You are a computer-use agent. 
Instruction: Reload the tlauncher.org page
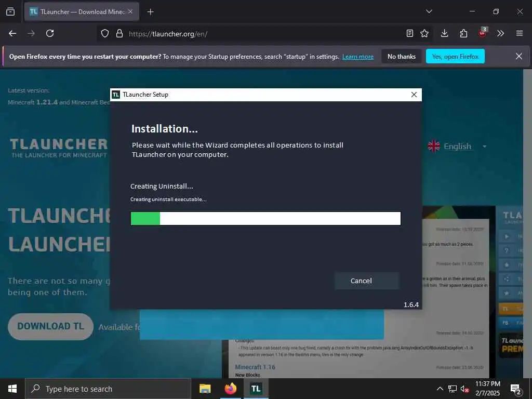tap(50, 33)
